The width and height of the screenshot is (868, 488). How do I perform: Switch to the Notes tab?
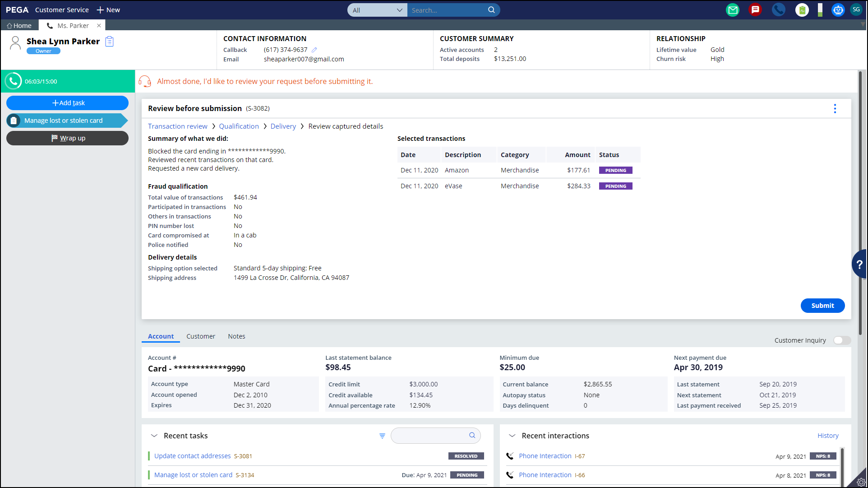236,336
